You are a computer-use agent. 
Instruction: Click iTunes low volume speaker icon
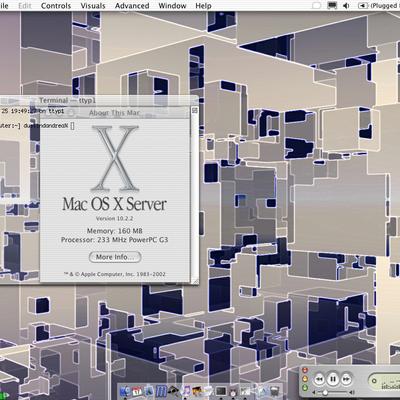[314, 392]
